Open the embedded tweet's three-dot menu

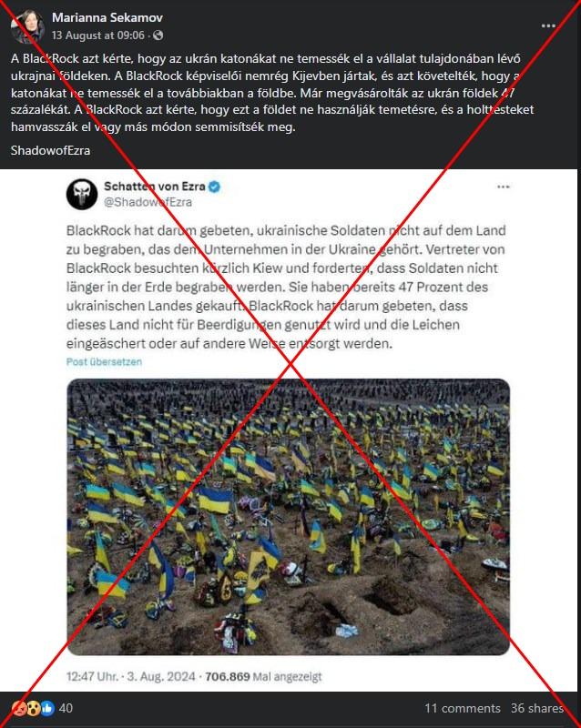(503, 187)
